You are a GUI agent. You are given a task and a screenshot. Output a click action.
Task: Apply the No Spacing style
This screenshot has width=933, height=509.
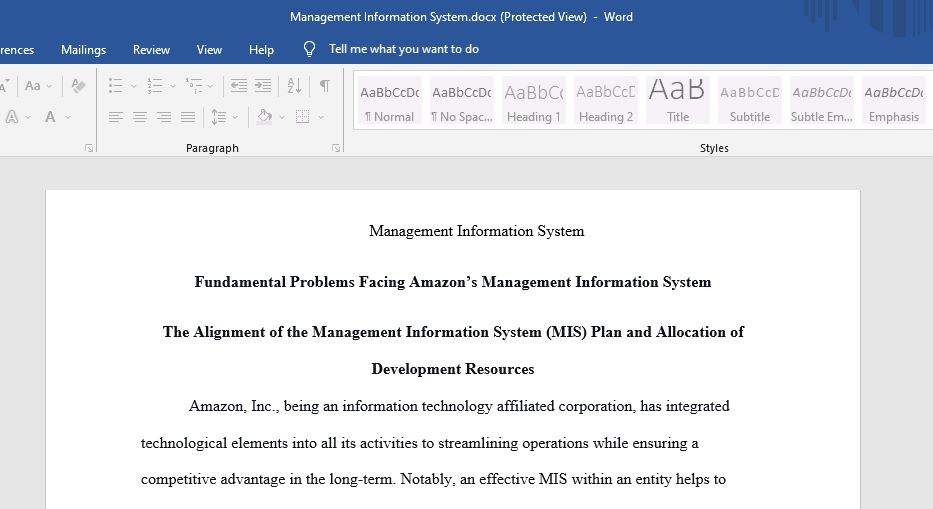point(462,100)
